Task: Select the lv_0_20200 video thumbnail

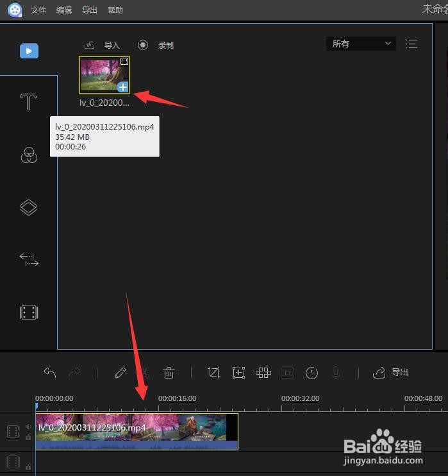Action: tap(104, 75)
